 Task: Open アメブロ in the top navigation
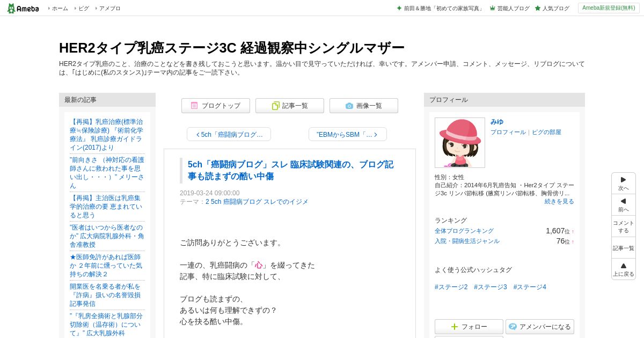click(x=109, y=9)
